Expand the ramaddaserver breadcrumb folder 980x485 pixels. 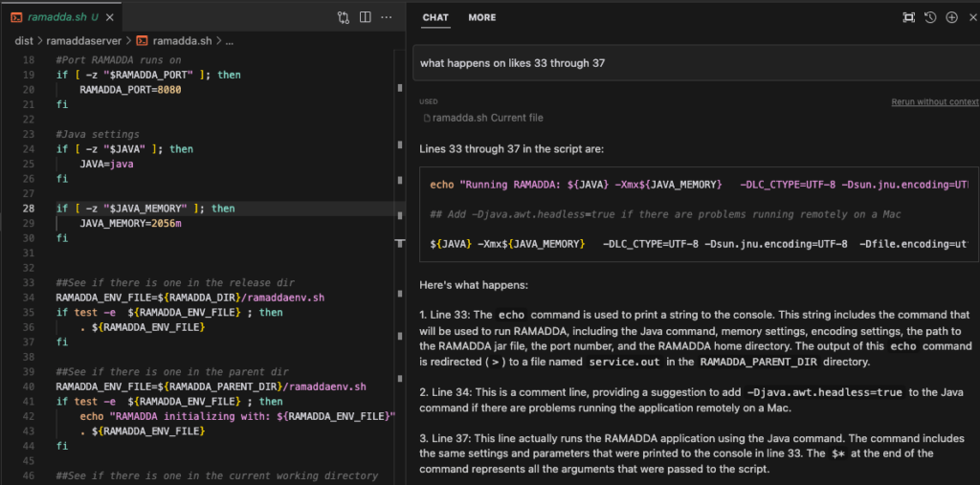(84, 41)
